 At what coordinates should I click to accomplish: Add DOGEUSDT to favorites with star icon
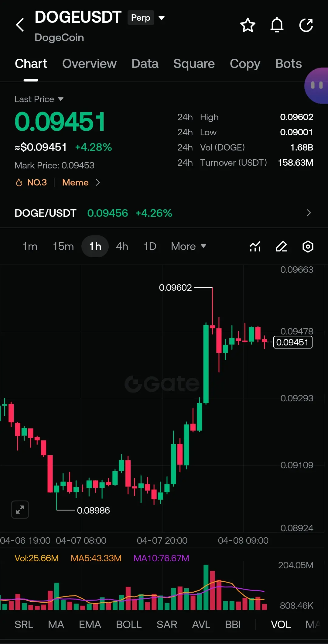[x=248, y=25]
